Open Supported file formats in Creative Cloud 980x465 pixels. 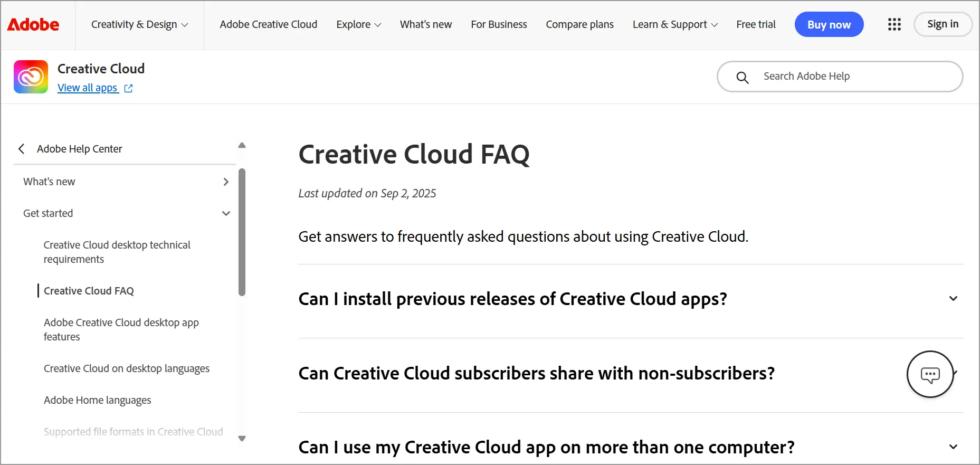coord(134,432)
